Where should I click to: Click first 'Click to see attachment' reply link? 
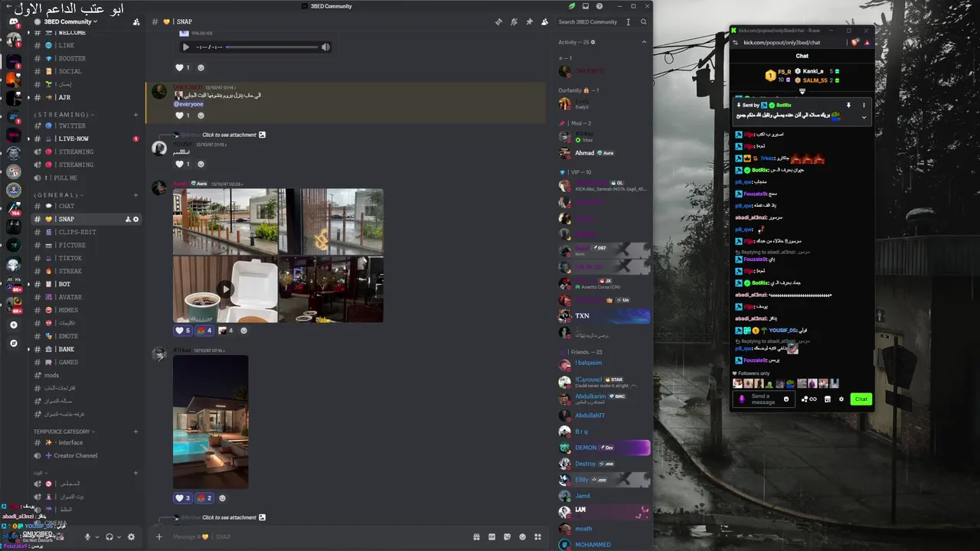click(x=229, y=135)
